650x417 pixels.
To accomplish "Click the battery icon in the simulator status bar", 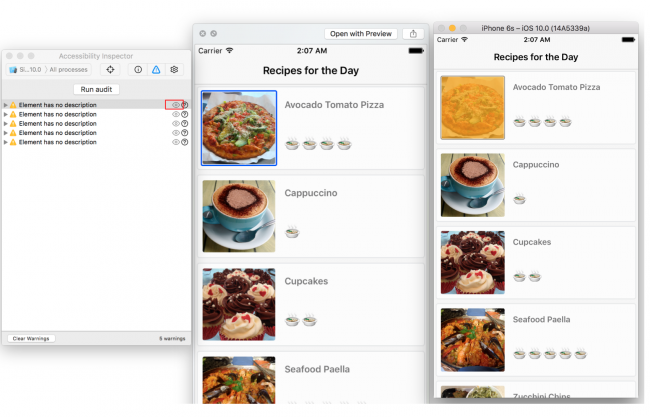I will click(x=628, y=40).
